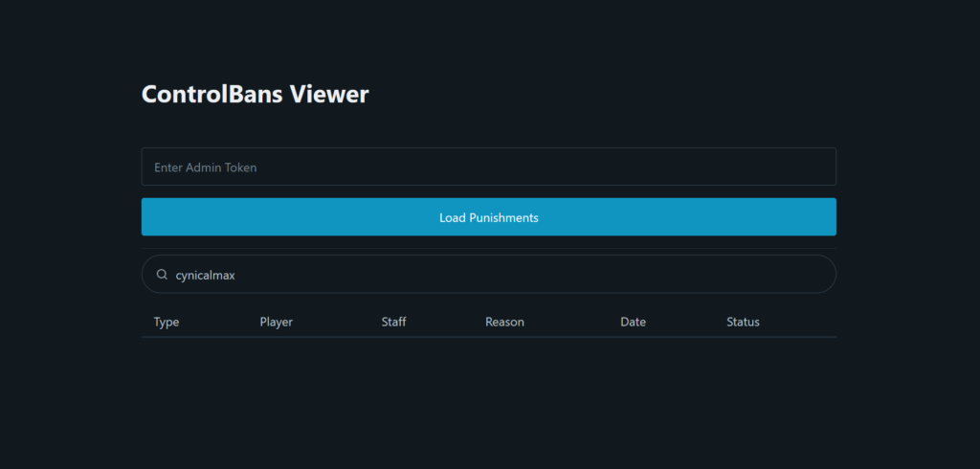Click the Staff column header
The height and width of the screenshot is (469, 980).
(393, 322)
